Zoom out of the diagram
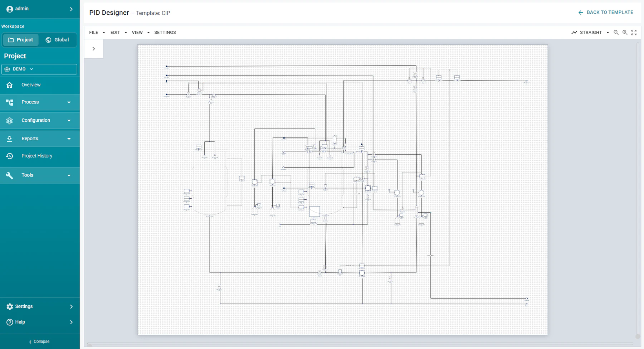 [x=616, y=33]
